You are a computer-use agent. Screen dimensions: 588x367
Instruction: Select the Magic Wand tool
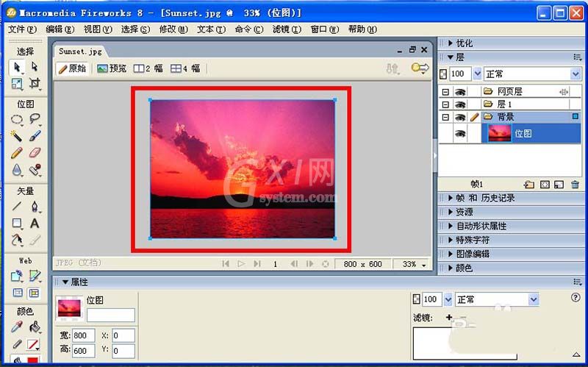[17, 136]
